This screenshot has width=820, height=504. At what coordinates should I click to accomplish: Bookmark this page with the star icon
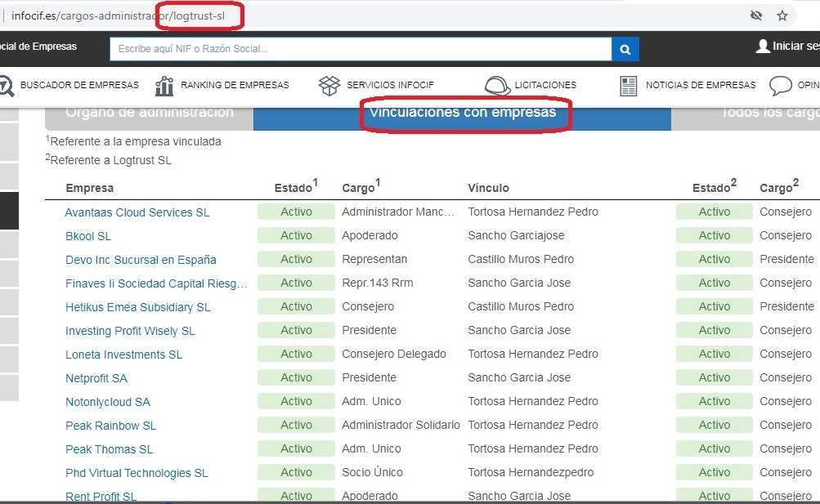pos(782,16)
